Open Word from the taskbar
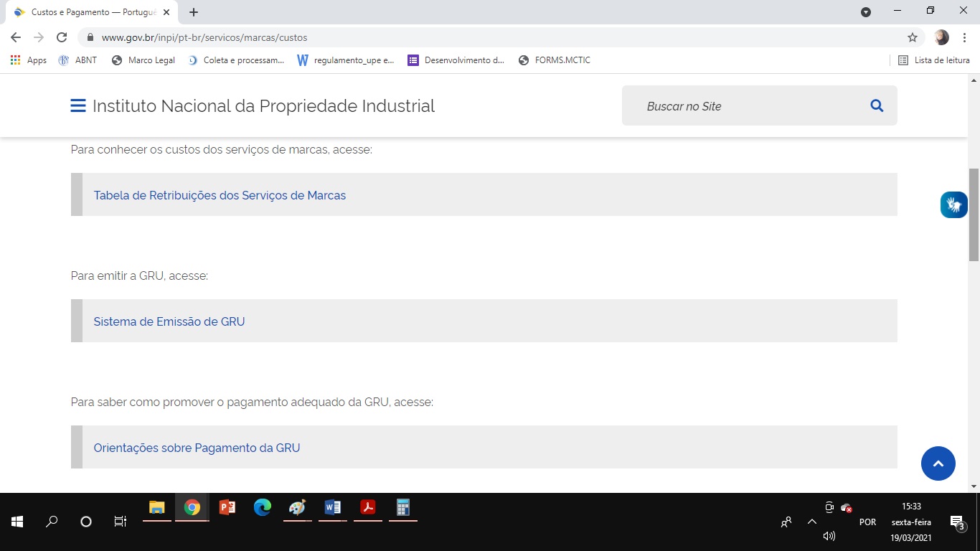This screenshot has width=980, height=551. click(333, 508)
